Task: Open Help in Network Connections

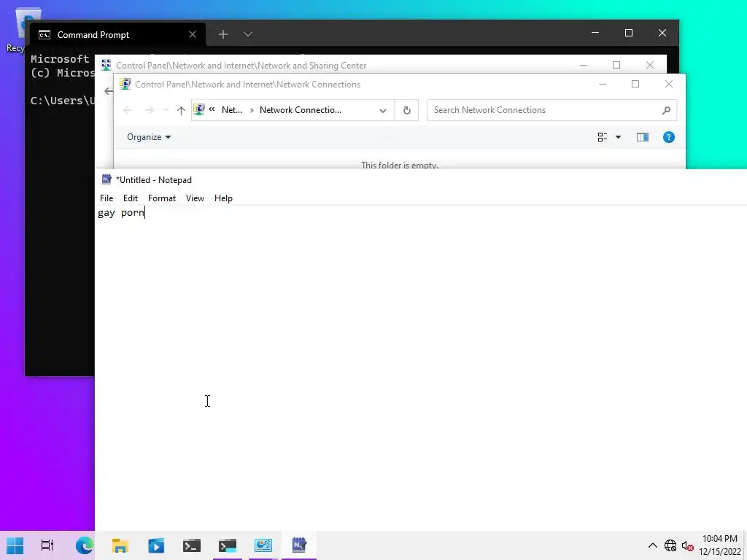Action: [668, 137]
